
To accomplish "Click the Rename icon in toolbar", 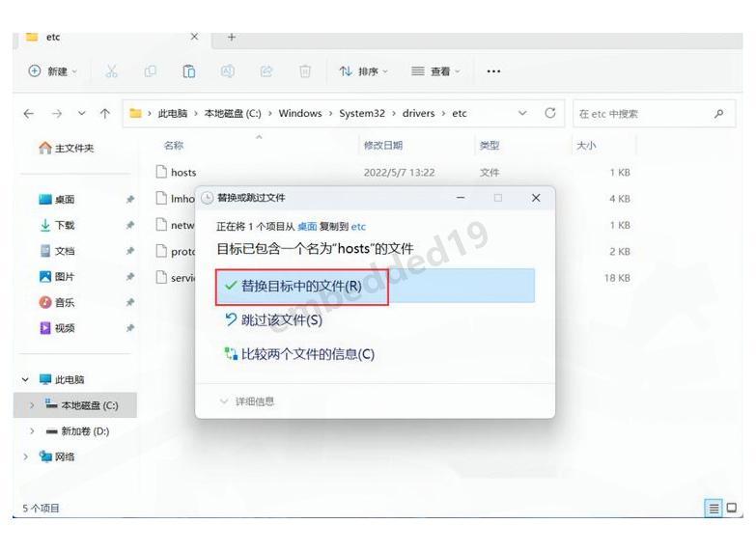I will coord(228,71).
